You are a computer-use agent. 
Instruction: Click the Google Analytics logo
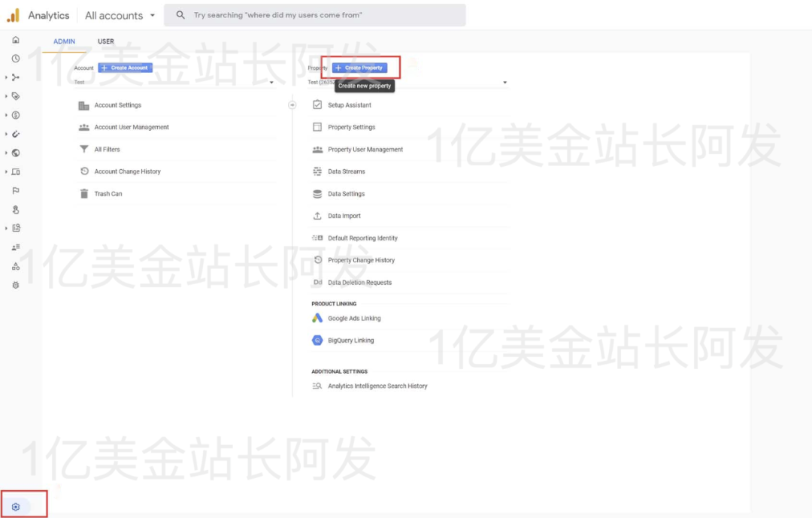click(13, 16)
